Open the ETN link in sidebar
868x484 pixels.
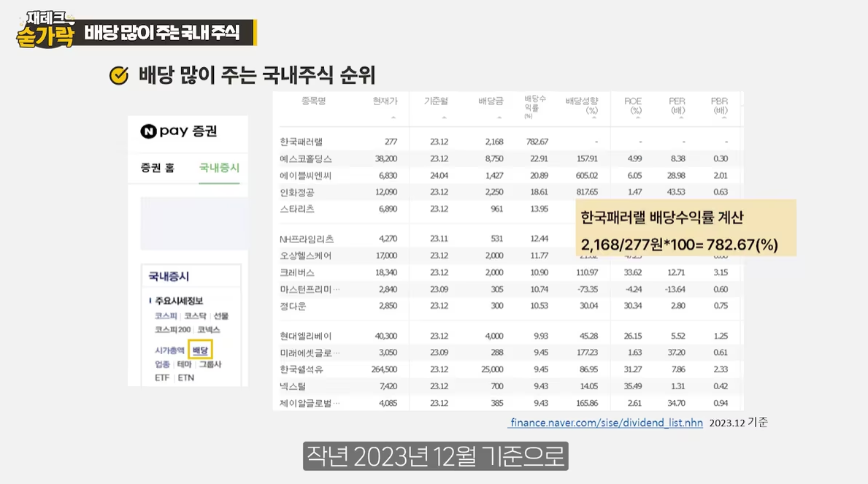point(186,377)
